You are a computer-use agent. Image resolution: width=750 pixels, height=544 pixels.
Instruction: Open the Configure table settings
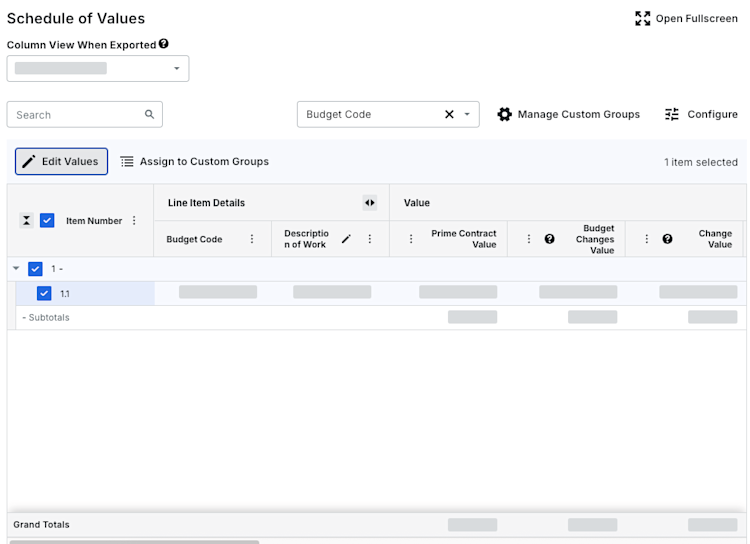point(701,114)
